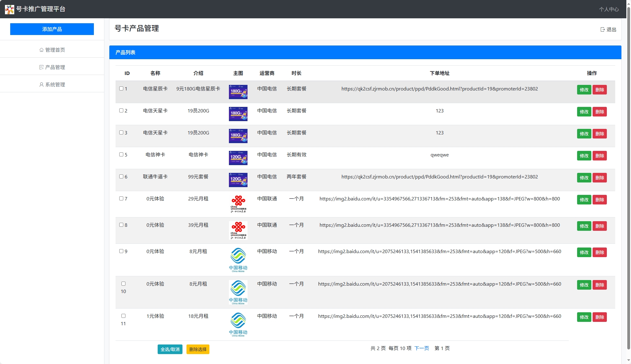Check the checkbox for product ID 7
This screenshot has height=364, width=631.
(121, 199)
